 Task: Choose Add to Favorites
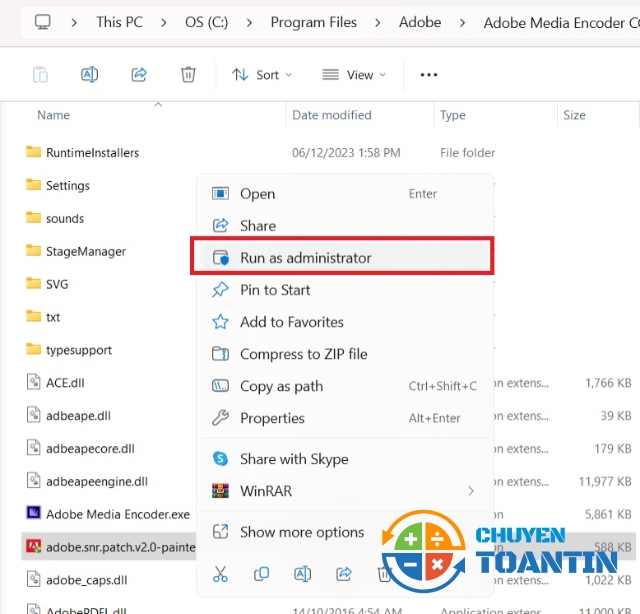343,322
